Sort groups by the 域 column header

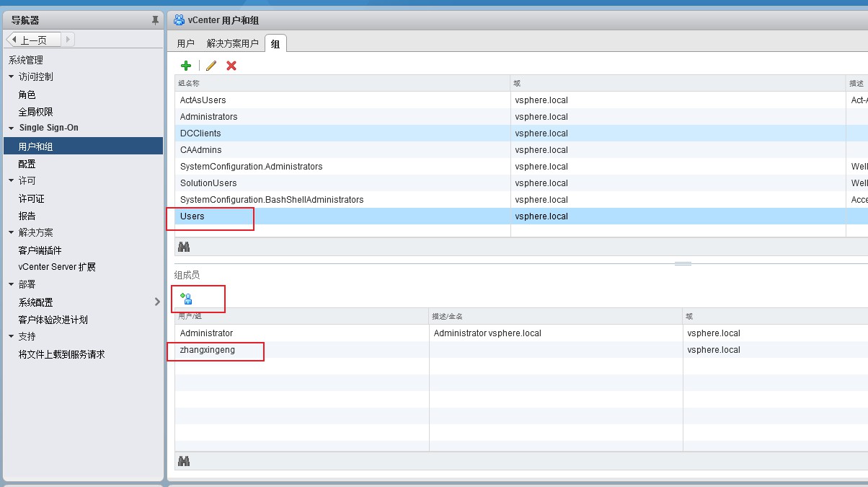pyautogui.click(x=678, y=83)
